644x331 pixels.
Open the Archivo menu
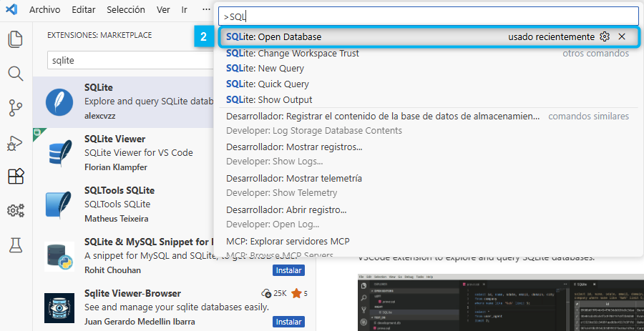(44, 10)
